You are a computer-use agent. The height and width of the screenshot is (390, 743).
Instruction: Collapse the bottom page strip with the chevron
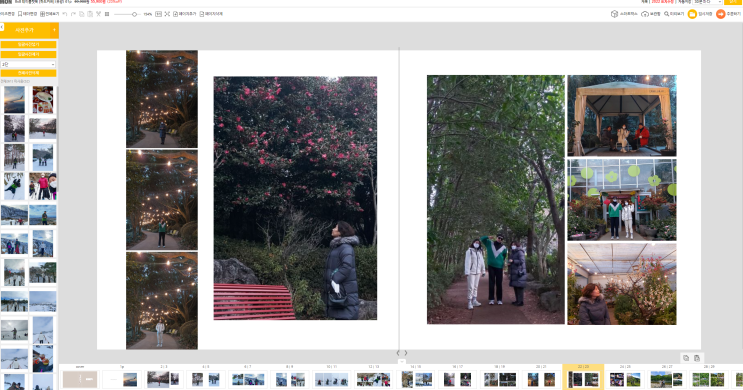click(401, 362)
